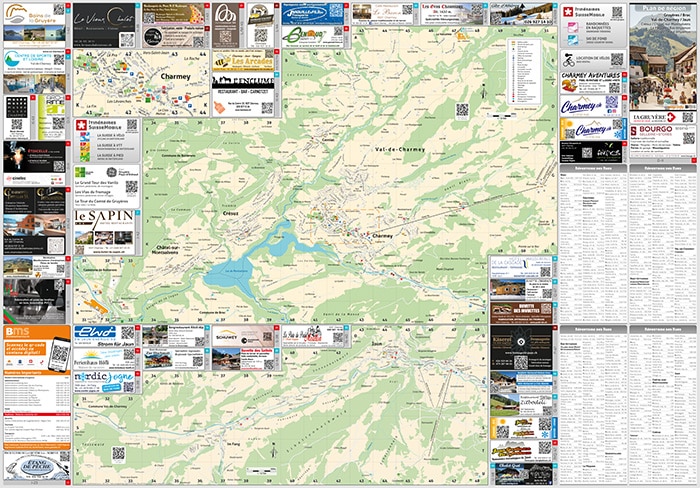Click Le Grand Tour des Vanils text

96,182
